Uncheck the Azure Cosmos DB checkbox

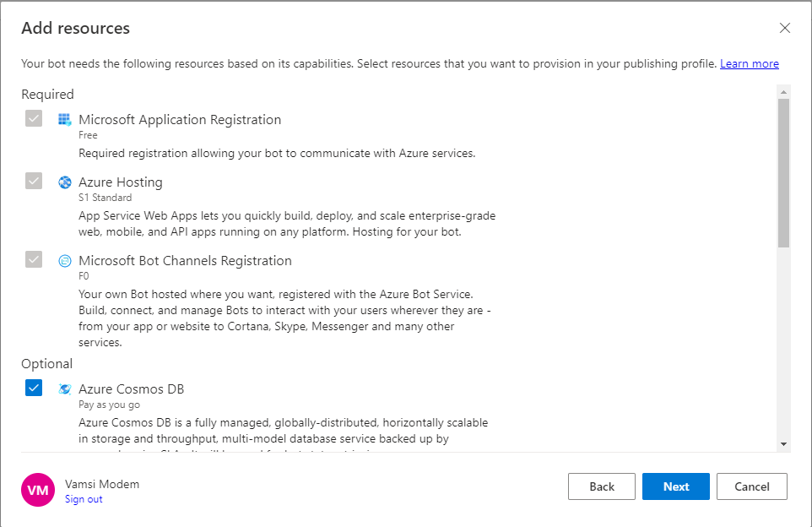click(x=34, y=388)
